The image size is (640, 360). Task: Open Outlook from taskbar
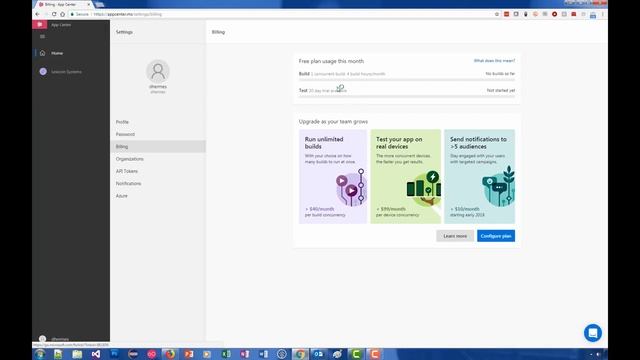click(x=319, y=354)
